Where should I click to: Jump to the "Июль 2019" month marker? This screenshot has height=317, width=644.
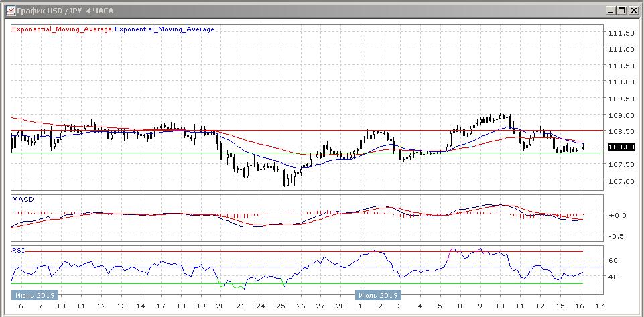378,295
